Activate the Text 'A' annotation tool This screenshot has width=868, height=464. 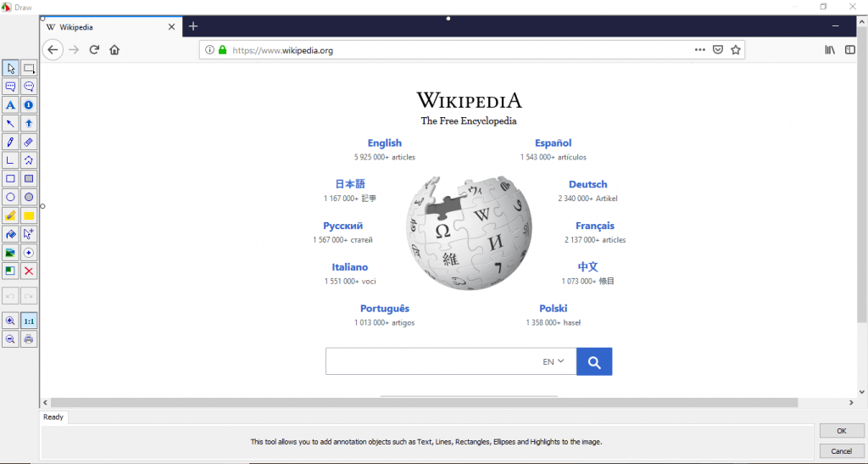coord(10,105)
